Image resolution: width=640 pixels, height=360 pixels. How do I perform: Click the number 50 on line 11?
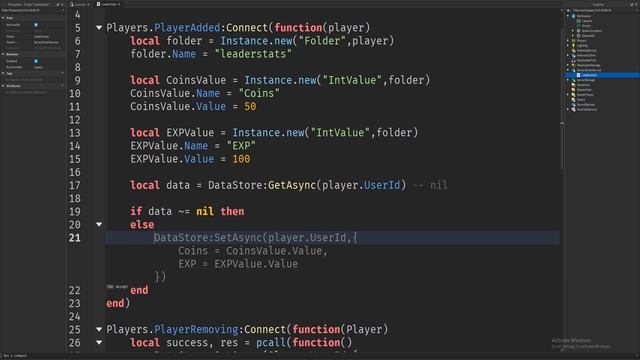pos(250,107)
